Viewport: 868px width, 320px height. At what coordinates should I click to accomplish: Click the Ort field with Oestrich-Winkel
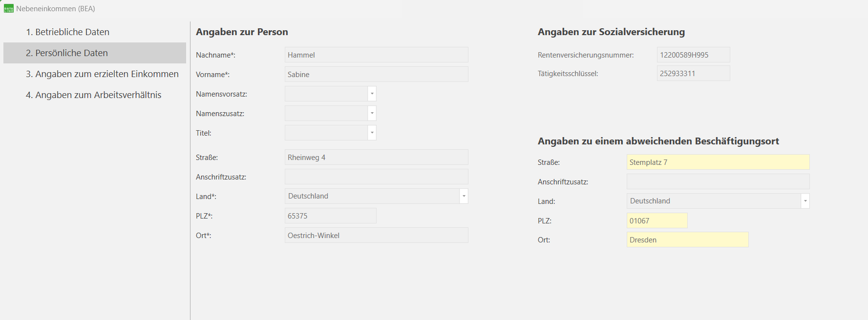click(x=376, y=236)
